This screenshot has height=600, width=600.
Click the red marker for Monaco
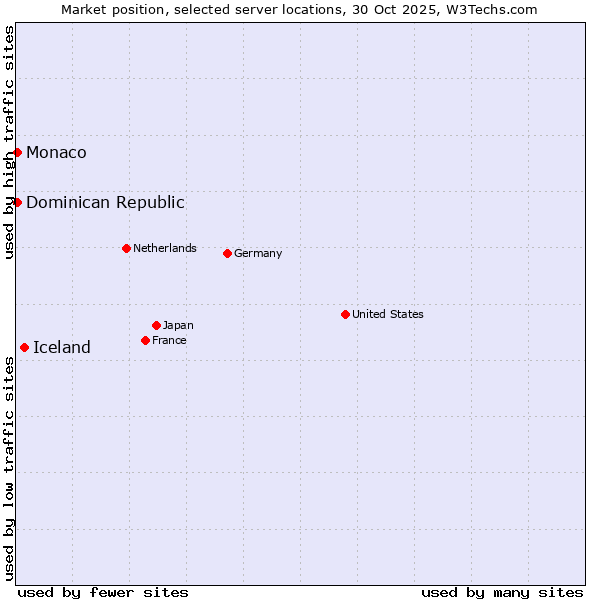17,152
